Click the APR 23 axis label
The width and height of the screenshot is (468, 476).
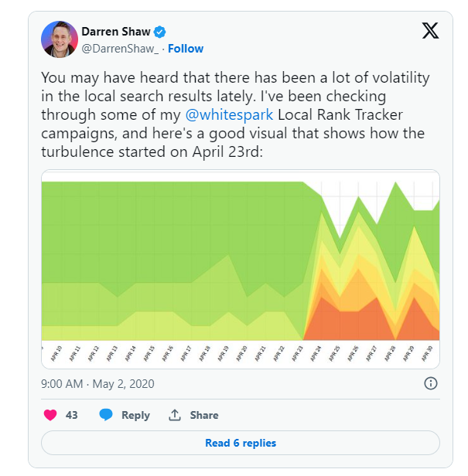[298, 353]
